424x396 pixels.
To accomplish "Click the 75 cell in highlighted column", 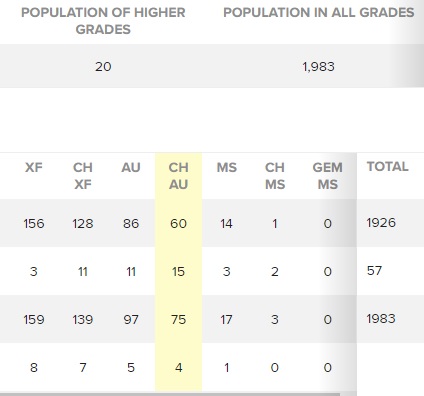I will [x=178, y=319].
